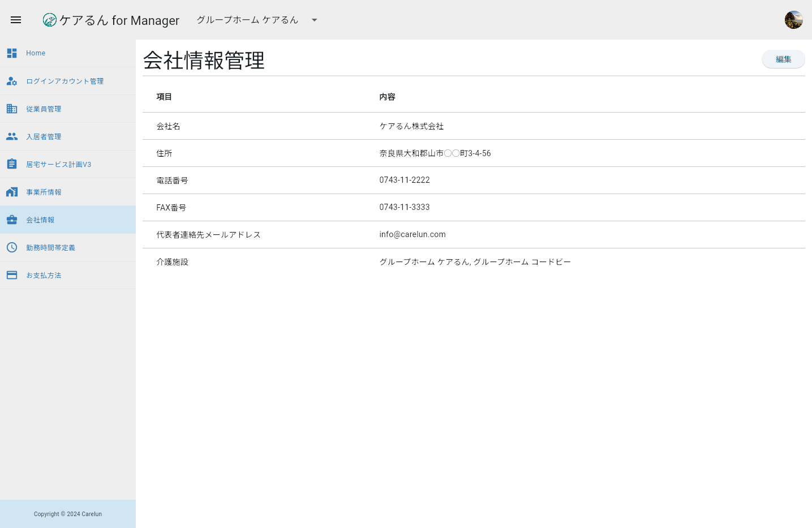Click the 居宅サービス計画V3 document icon
Viewport: 812px width, 528px height.
[12, 164]
